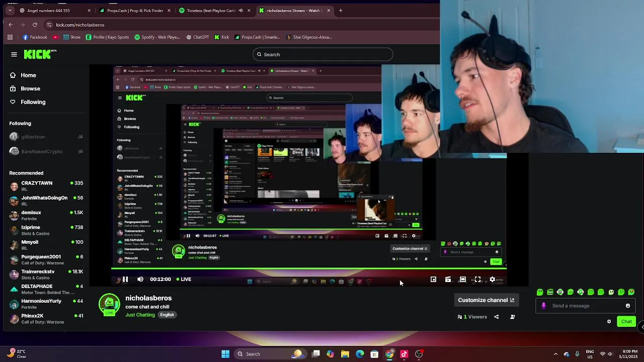The width and height of the screenshot is (644, 362).
Task: Open video player settings gear
Action: 492,280
